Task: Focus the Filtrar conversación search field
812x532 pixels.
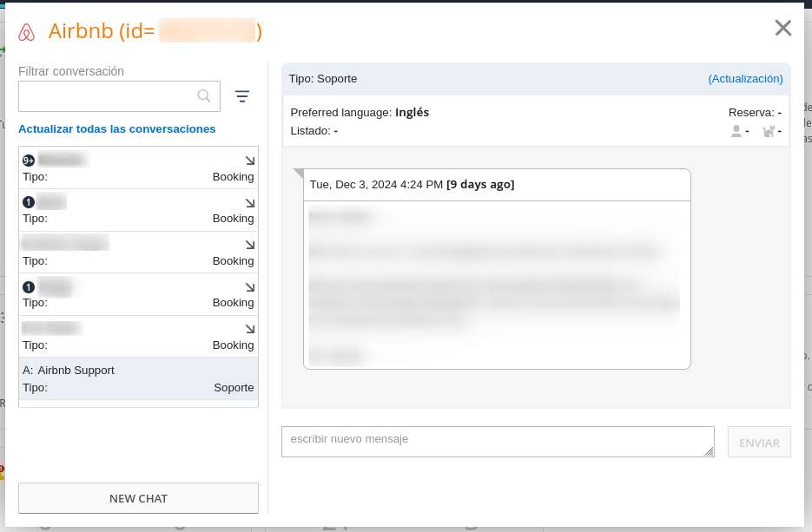Action: (119, 96)
